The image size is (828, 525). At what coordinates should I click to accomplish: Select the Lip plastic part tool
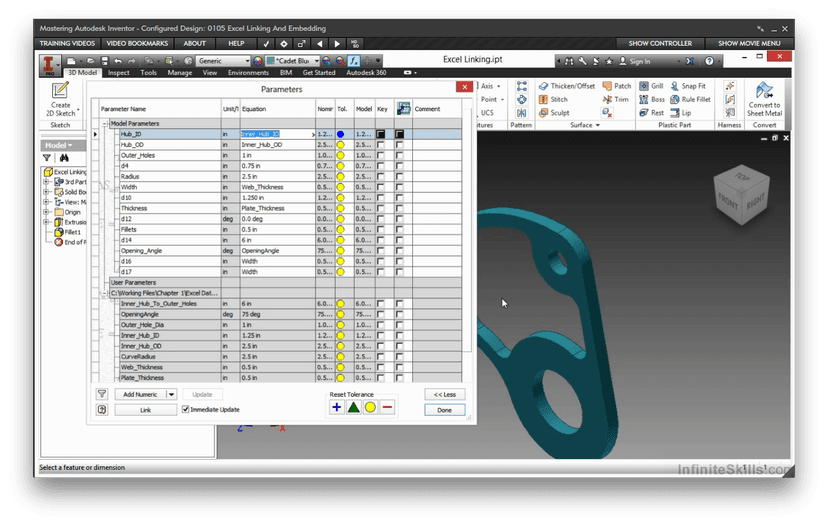click(x=680, y=112)
